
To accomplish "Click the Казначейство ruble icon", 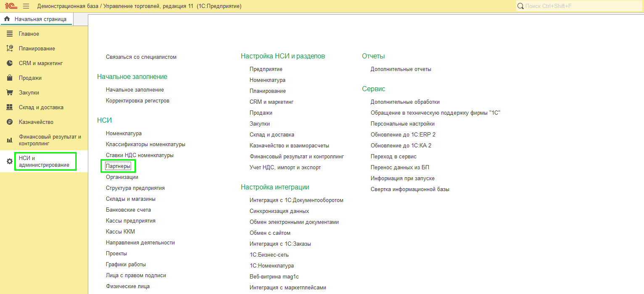I will 10,122.
